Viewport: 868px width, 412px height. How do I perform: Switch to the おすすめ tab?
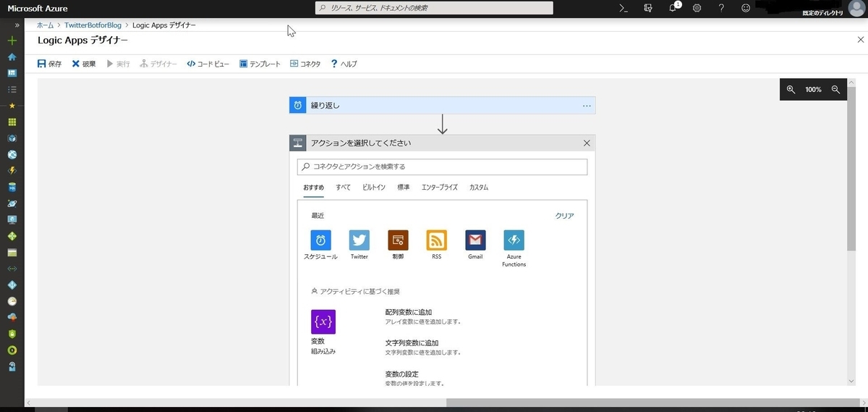coord(314,188)
